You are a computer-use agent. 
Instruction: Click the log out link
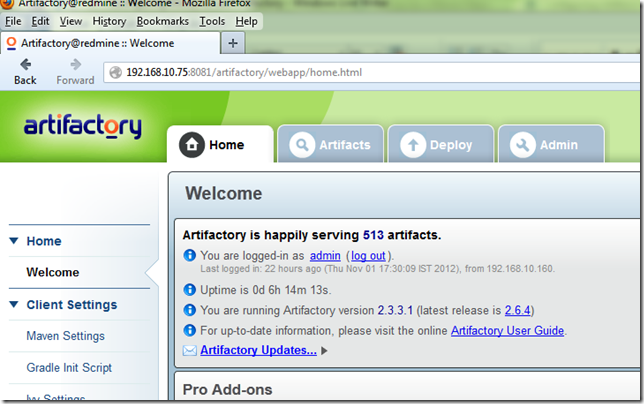click(368, 256)
